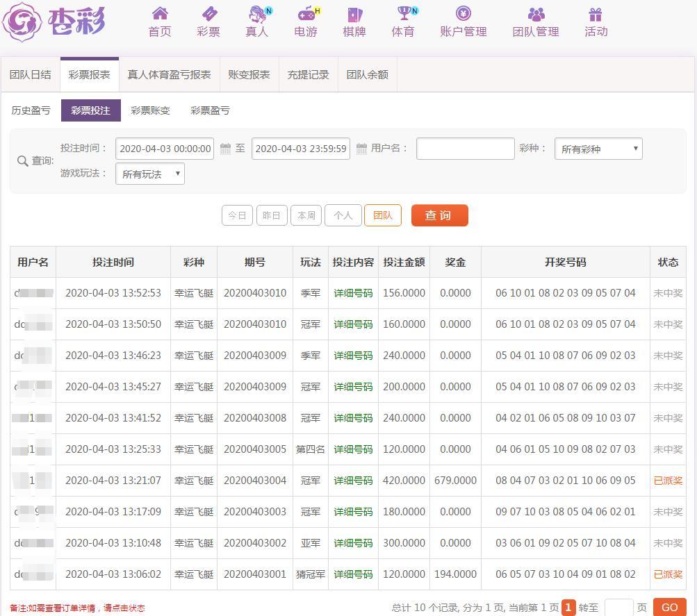
Task: Switch to the 团队余额 tab
Action: 367,74
